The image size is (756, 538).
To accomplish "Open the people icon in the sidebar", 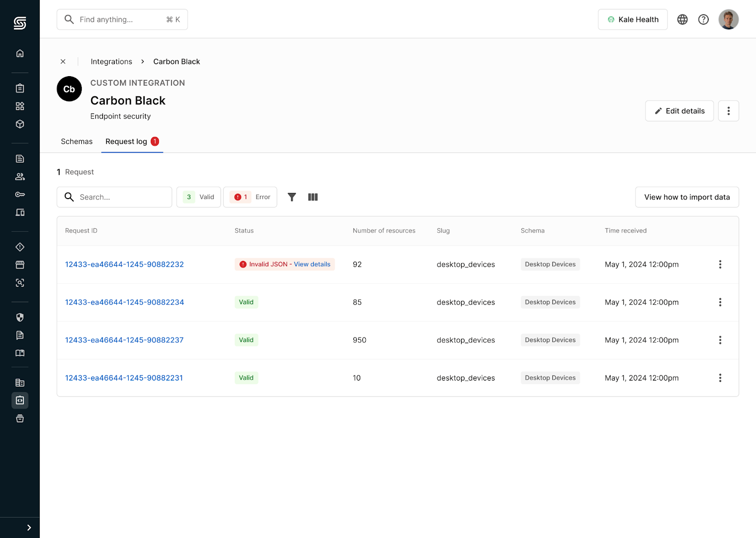I will tap(20, 177).
